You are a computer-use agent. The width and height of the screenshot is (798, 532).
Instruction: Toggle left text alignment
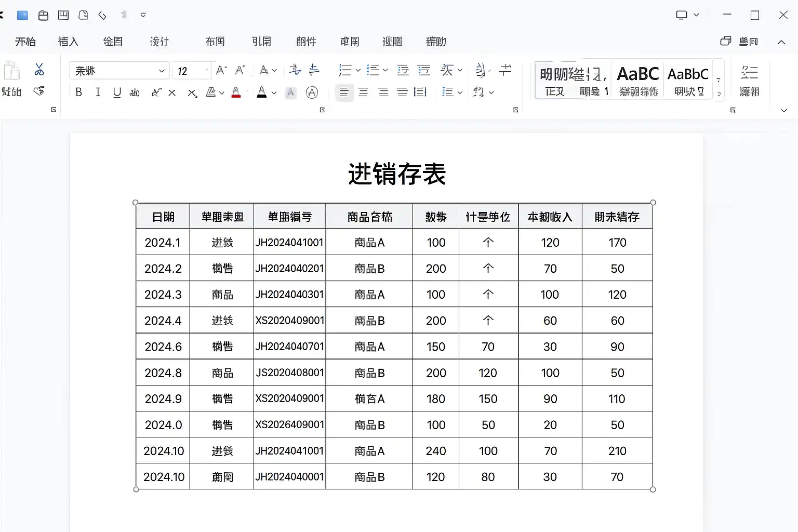pyautogui.click(x=344, y=92)
